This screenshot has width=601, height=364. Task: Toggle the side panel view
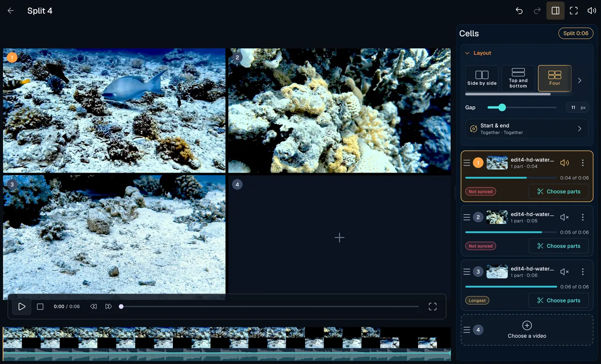556,11
